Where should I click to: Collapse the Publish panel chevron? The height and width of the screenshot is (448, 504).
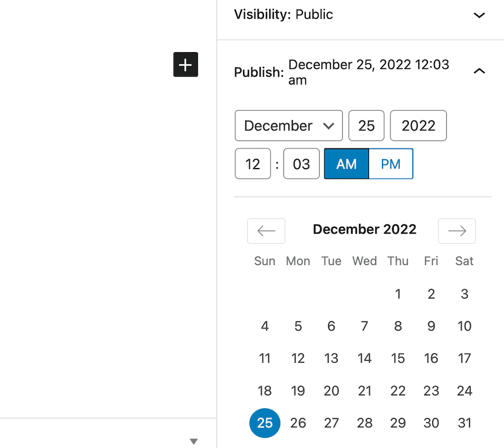tap(479, 71)
